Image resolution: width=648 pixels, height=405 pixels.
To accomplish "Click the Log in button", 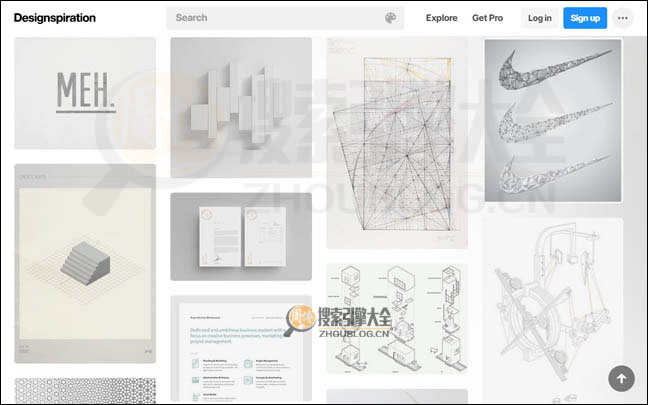I will pos(539,18).
